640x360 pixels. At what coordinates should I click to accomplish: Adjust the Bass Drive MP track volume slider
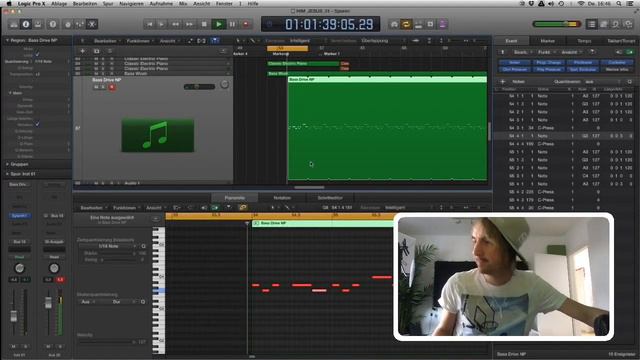pos(199,87)
